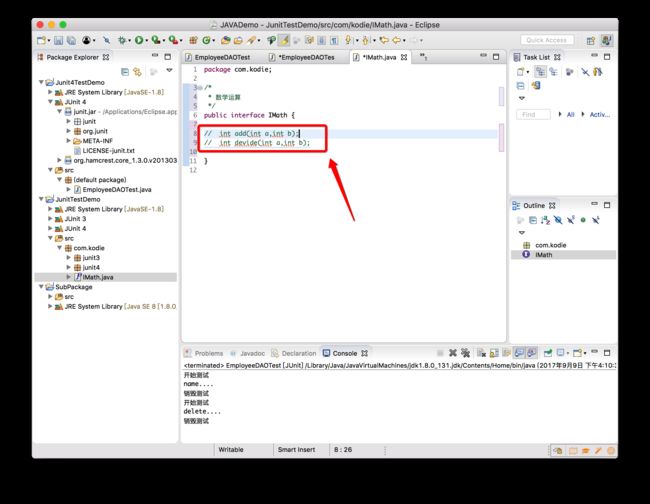Viewport: 650px width, 504px height.
Task: Click Show Whitespace Characters pilcrow icon
Action: click(334, 40)
